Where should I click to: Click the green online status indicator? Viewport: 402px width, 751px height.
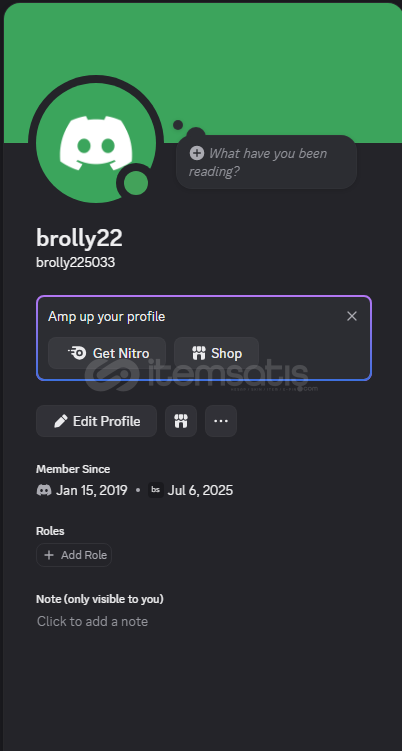136,183
